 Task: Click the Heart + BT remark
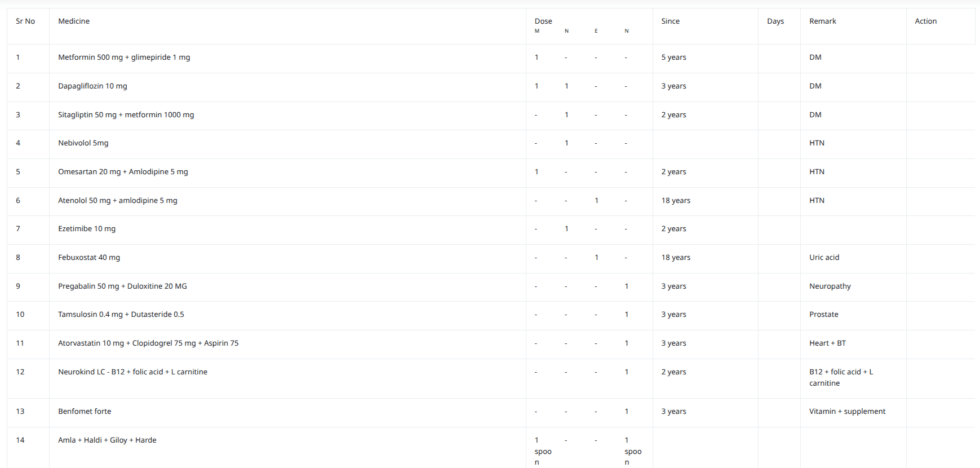pyautogui.click(x=827, y=343)
